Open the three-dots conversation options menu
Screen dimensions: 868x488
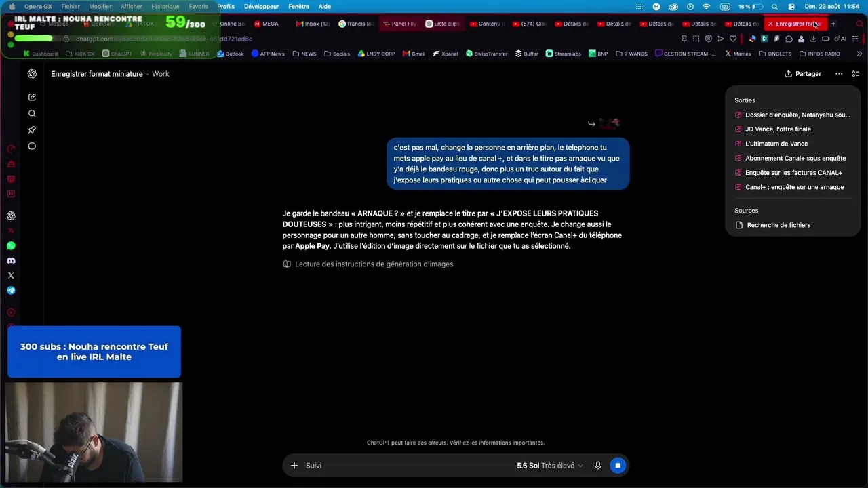(x=839, y=74)
